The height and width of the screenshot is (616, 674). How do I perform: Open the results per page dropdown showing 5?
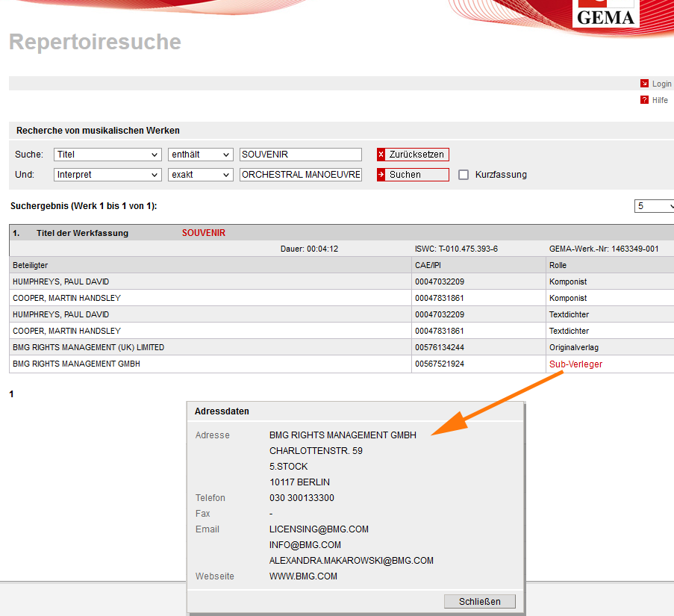pyautogui.click(x=655, y=206)
